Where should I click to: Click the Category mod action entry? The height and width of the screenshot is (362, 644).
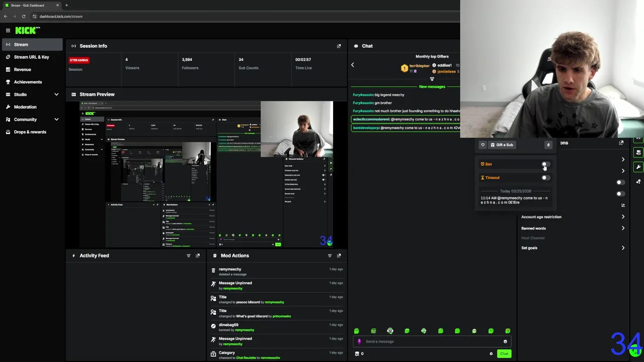pos(277,355)
